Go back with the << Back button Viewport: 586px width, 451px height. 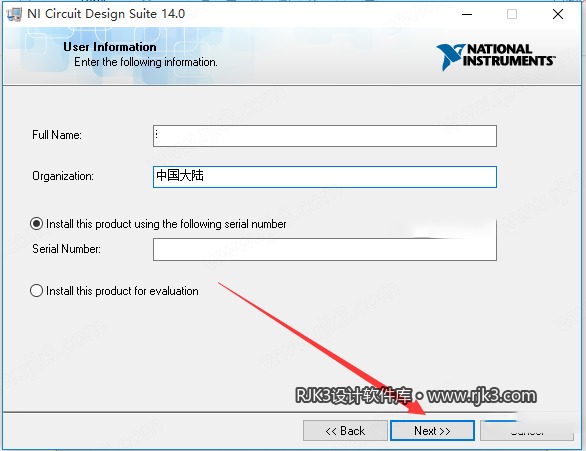point(345,430)
